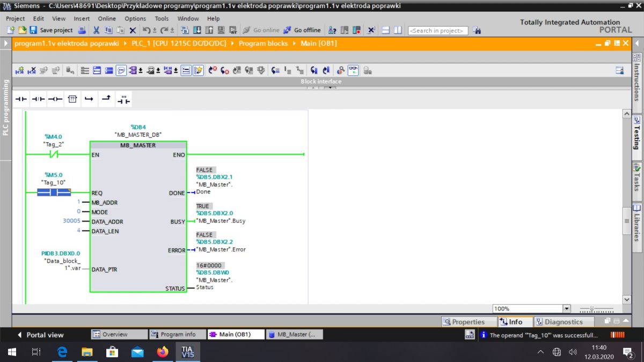Click the Print icon in the toolbar
Screen dimensions: 644x362
tap(81, 30)
